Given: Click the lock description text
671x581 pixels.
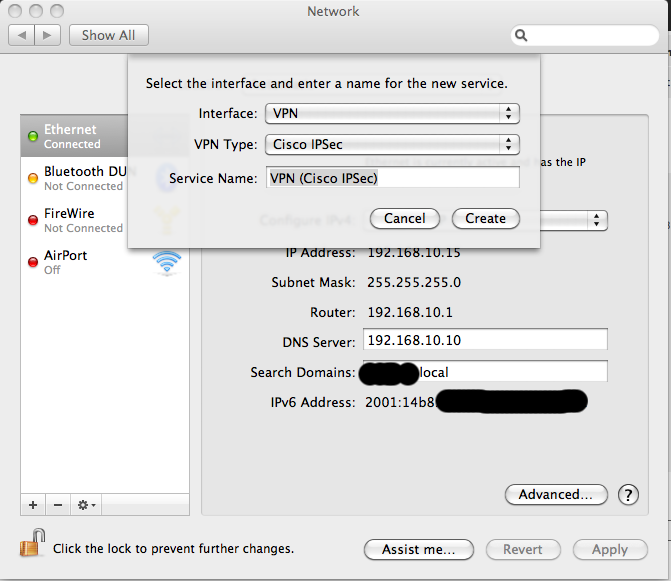Looking at the screenshot, I should coord(173,548).
